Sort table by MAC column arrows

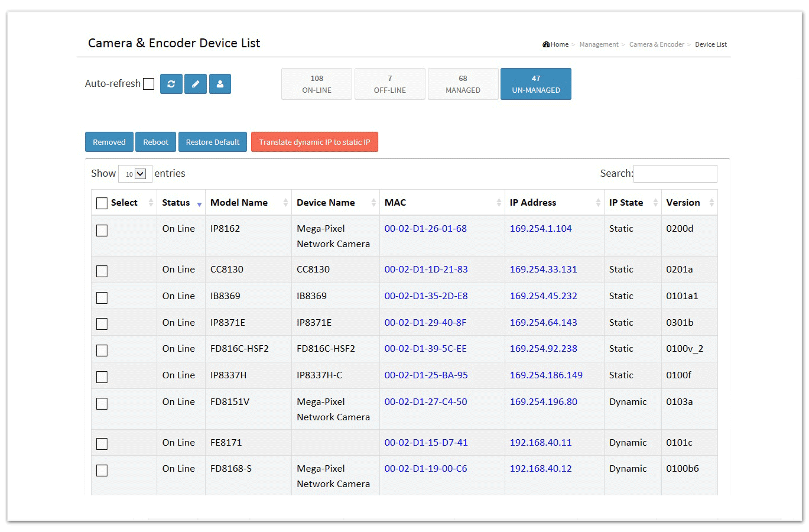click(499, 203)
